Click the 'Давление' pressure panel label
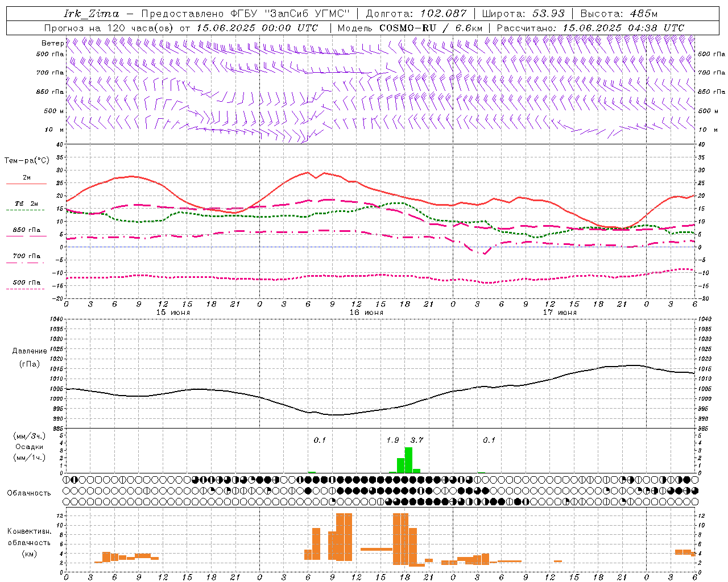The image size is (728, 582). [x=30, y=351]
